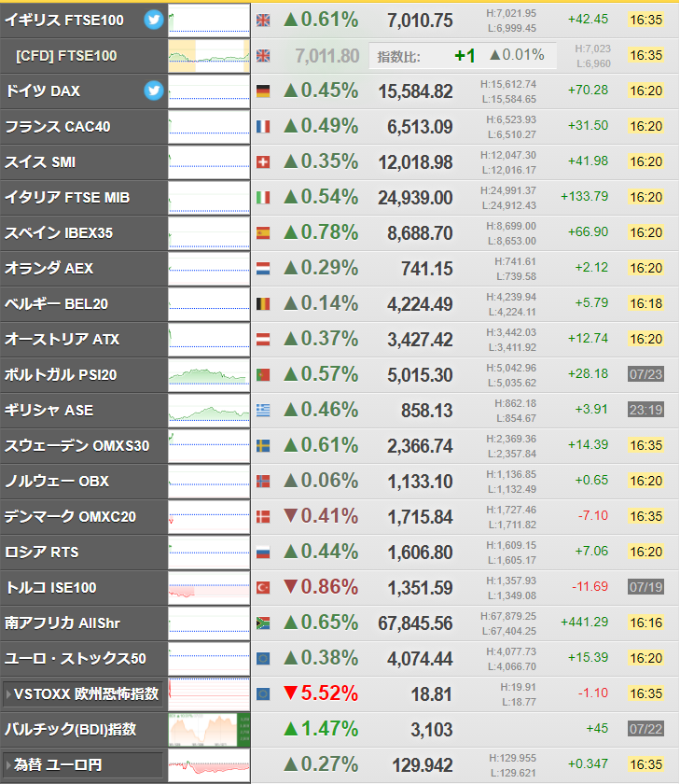Click the German flag in the DAX row
Viewport: 680px width, 784px height.
click(x=263, y=91)
